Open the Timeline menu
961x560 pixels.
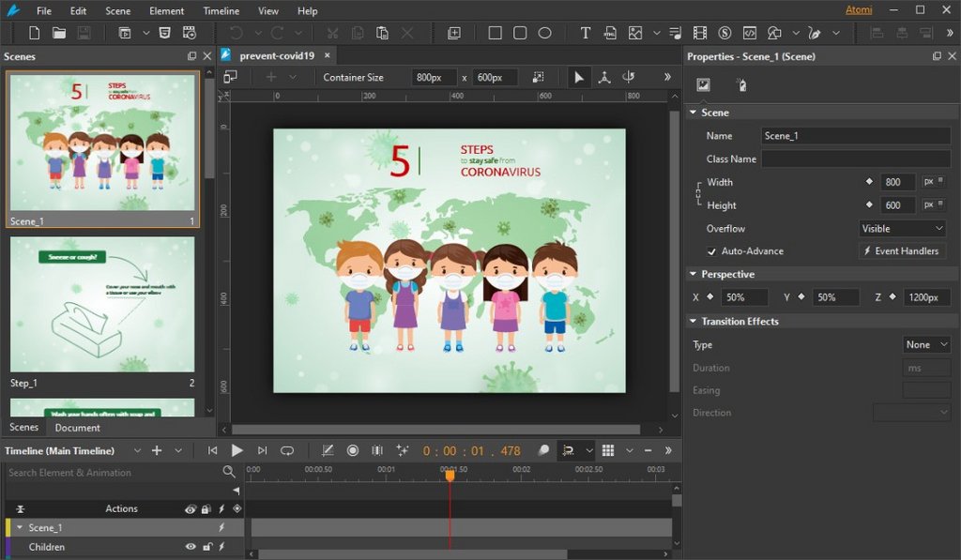[221, 11]
